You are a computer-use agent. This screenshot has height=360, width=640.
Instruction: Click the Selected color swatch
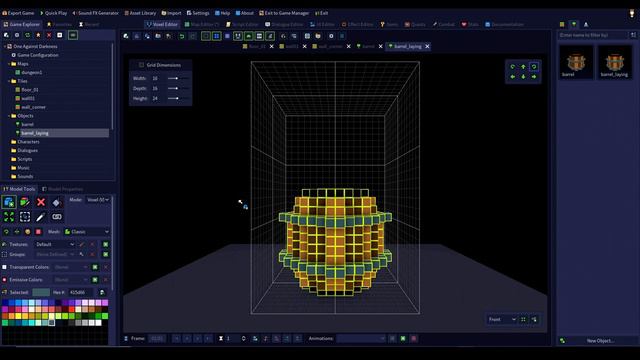tap(41, 292)
